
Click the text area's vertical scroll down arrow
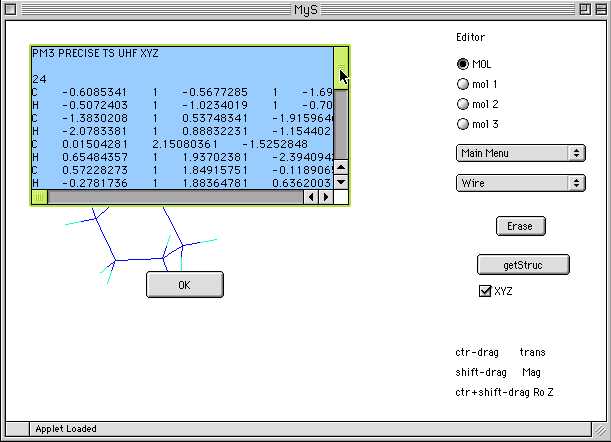click(x=341, y=182)
